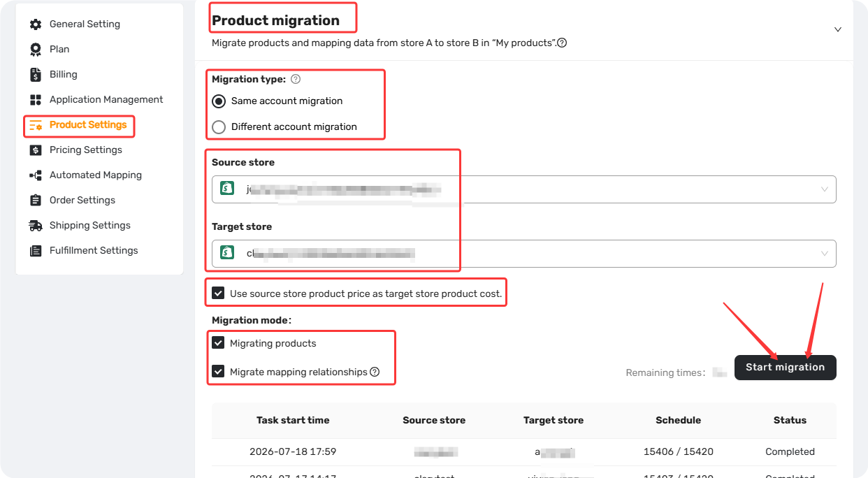
Task: Click the General Setting gear icon
Action: pyautogui.click(x=36, y=24)
